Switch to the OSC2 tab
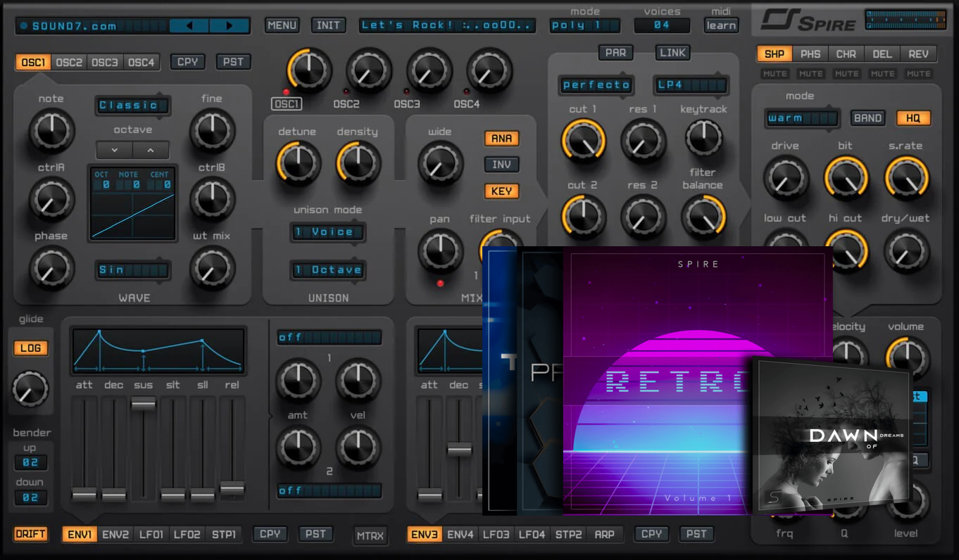Screen dimensions: 959x560 69,62
